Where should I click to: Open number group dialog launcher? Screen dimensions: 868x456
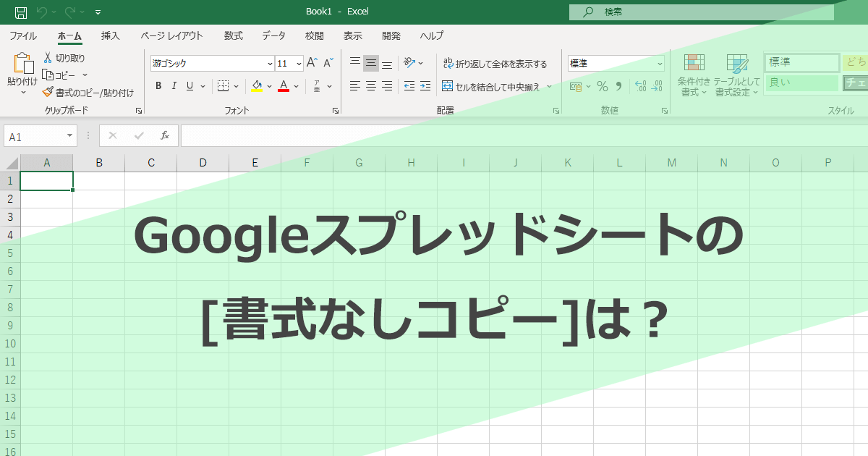click(x=665, y=111)
